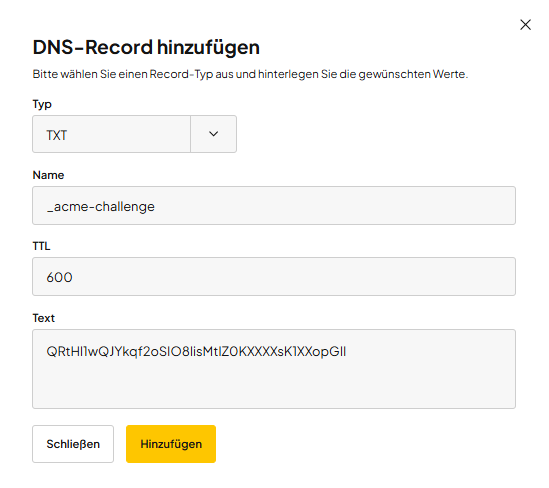Click the QRtHI1wQJY token string
The width and height of the screenshot is (549, 488).
pos(196,351)
